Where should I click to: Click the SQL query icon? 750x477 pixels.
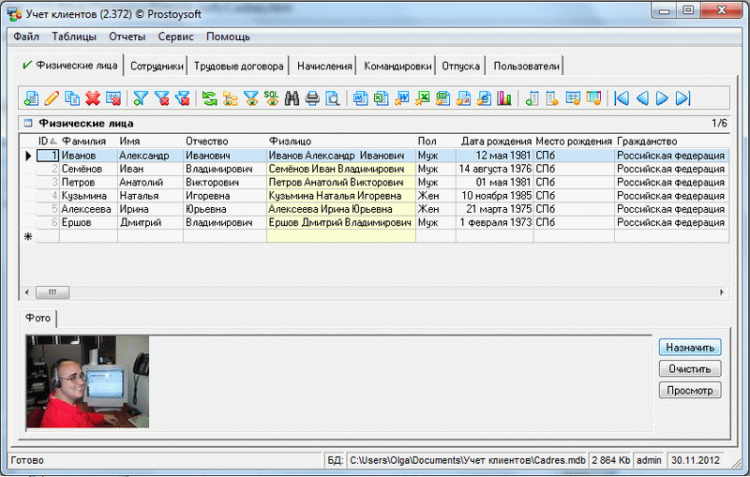[271, 98]
